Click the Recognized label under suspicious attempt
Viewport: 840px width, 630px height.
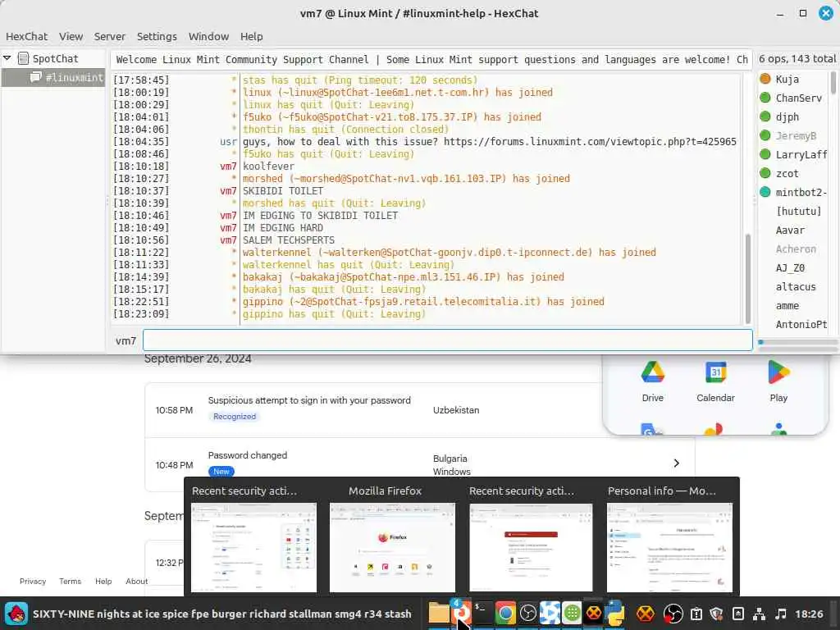point(235,416)
